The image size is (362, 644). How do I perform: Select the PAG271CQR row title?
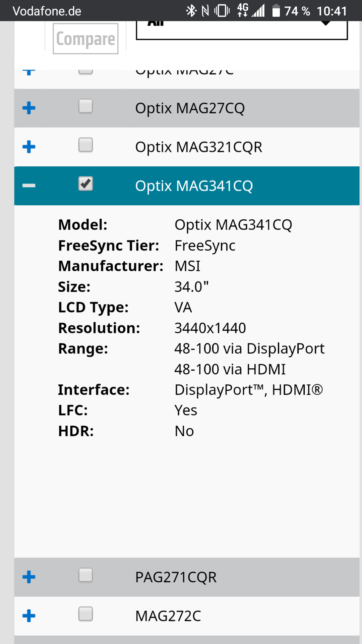[x=176, y=577]
